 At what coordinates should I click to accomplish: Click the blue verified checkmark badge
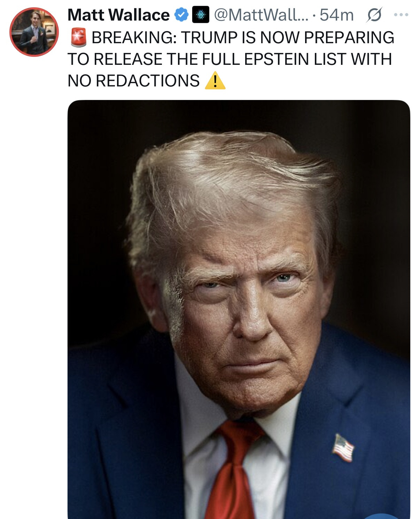(181, 15)
